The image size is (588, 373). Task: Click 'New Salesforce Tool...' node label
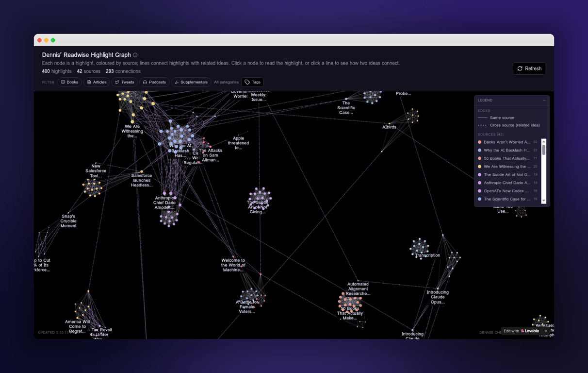tap(96, 171)
